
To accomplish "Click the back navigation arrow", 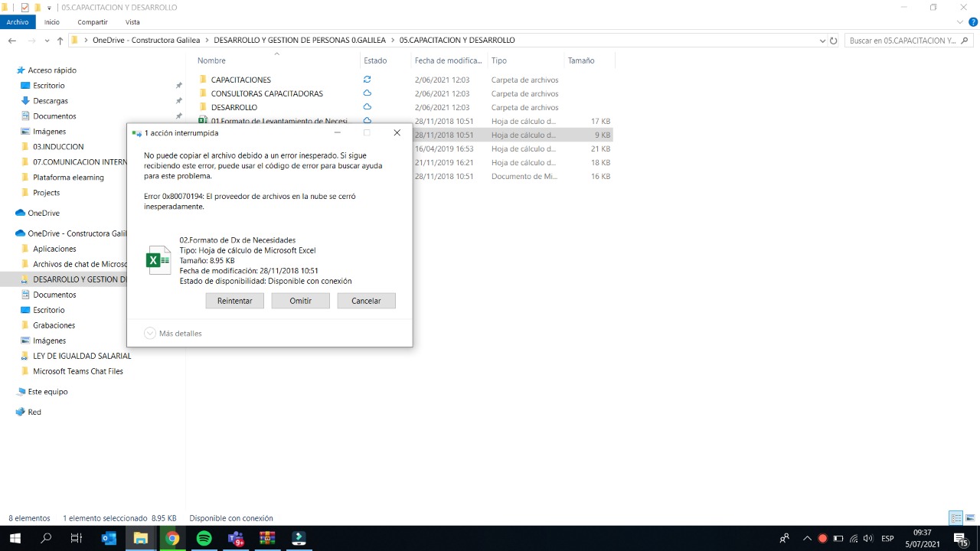I will click(x=12, y=41).
